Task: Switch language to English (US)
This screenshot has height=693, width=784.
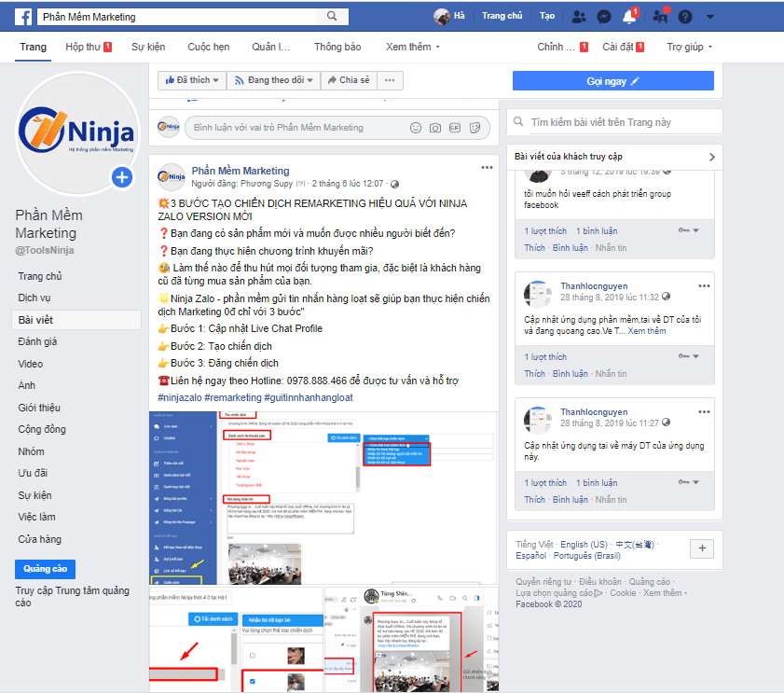Action: tap(584, 545)
